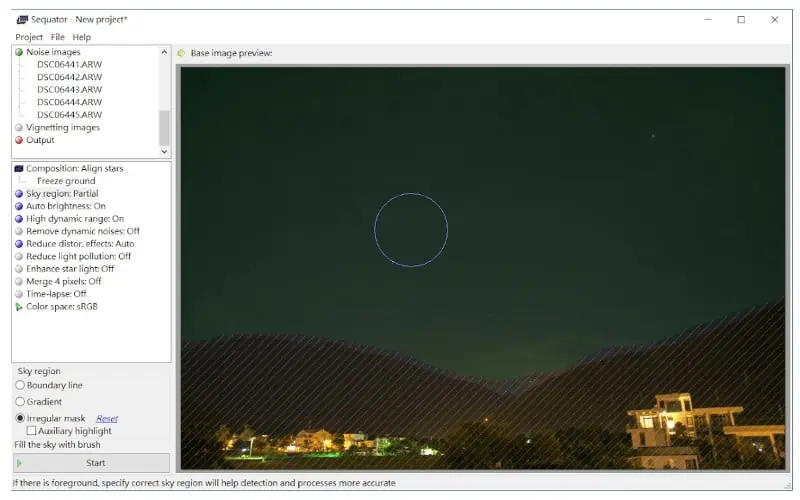The width and height of the screenshot is (800, 500).
Task: Click the Composition: Align stars text
Action: click(x=74, y=168)
